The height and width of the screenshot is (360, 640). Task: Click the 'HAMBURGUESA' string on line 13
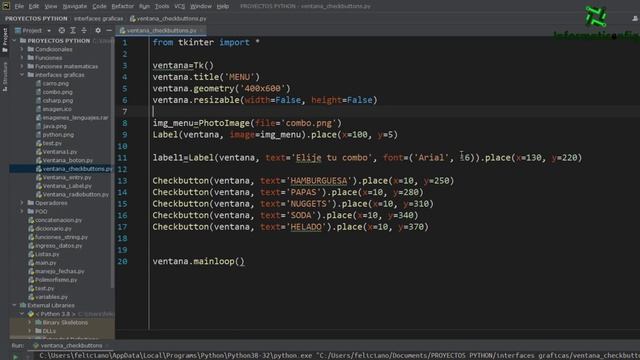319,181
